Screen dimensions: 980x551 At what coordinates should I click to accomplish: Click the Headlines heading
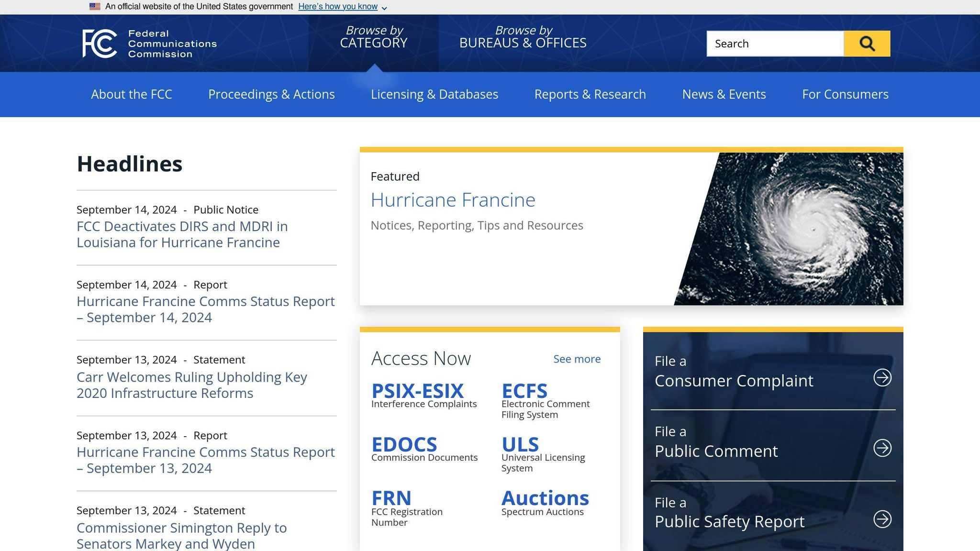(x=130, y=164)
